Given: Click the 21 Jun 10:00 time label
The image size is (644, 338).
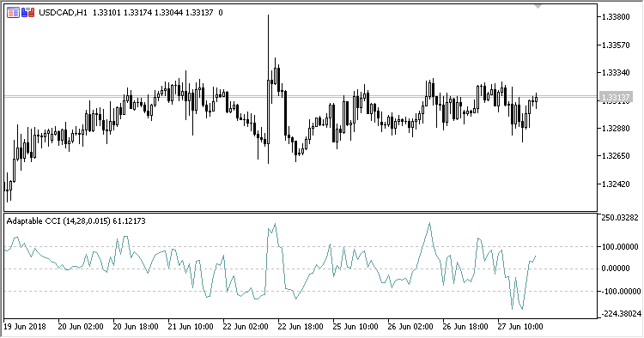Looking at the screenshot, I should 191,327.
